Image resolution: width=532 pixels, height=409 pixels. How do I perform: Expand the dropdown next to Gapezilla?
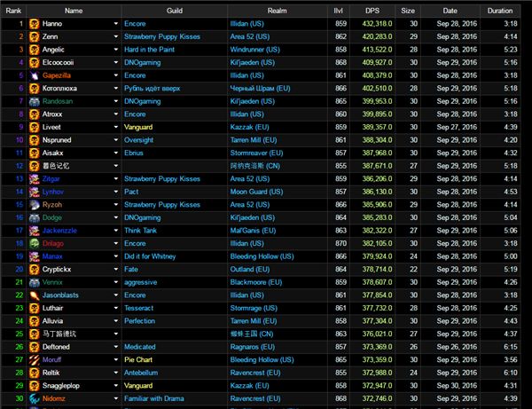click(116, 75)
